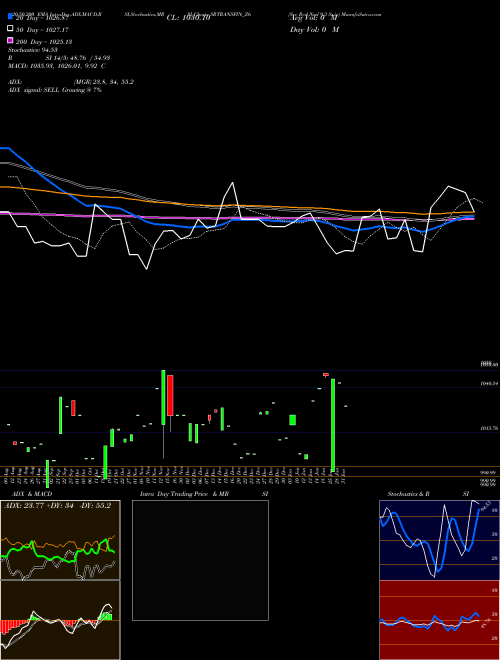Select the '200 Day = 1025.13' label
The image size is (500, 660).
pyautogui.click(x=44, y=42)
